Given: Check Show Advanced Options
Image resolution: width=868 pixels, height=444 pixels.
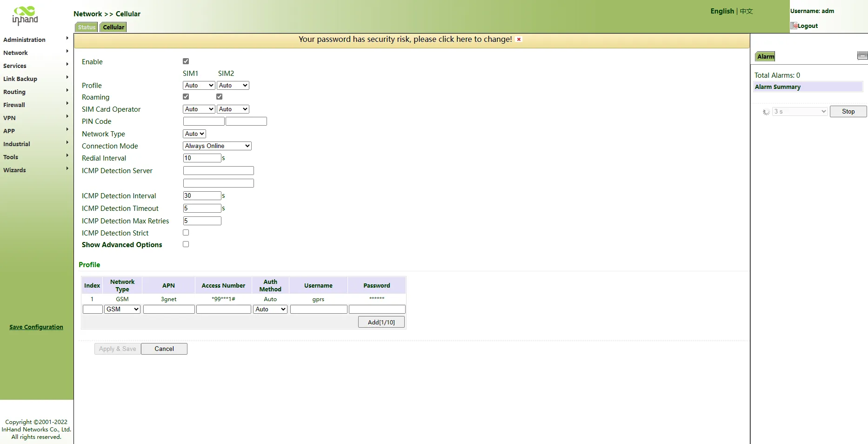Looking at the screenshot, I should click(186, 244).
